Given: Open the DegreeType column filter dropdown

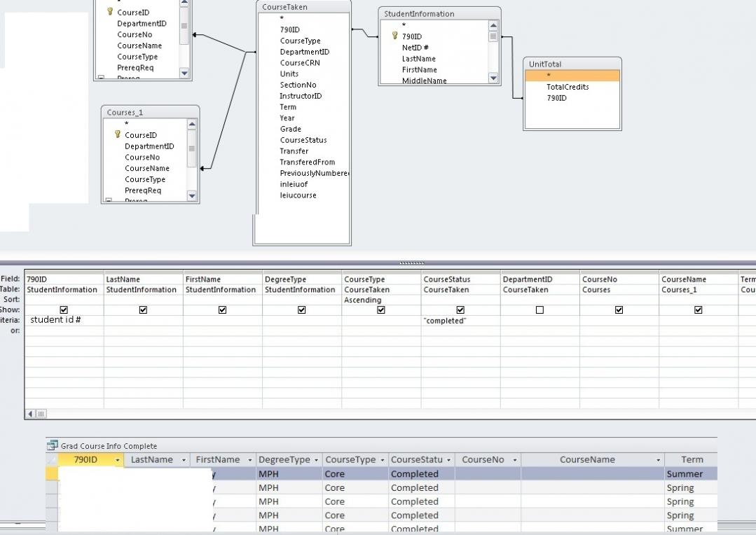Looking at the screenshot, I should pos(316,460).
